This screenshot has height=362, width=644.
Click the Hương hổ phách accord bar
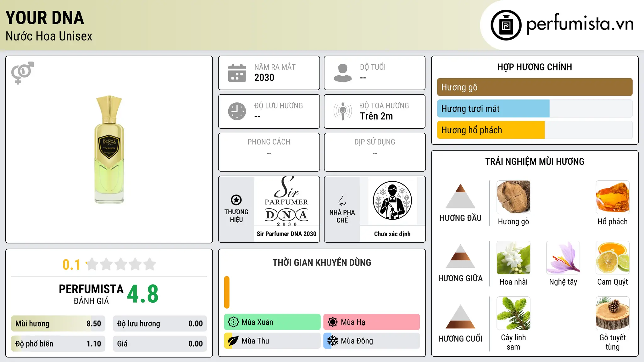click(535, 130)
